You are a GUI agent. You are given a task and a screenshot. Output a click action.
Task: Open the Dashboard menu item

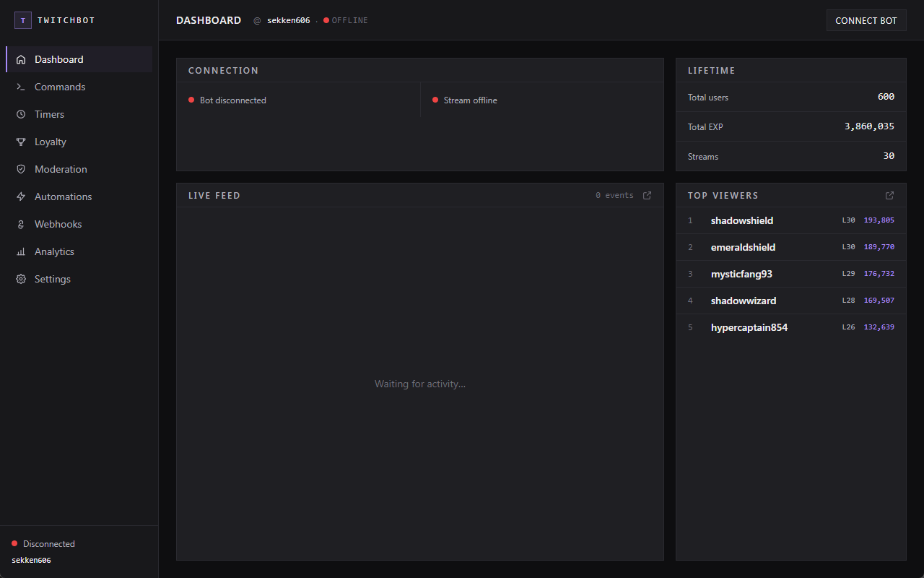[x=79, y=59]
